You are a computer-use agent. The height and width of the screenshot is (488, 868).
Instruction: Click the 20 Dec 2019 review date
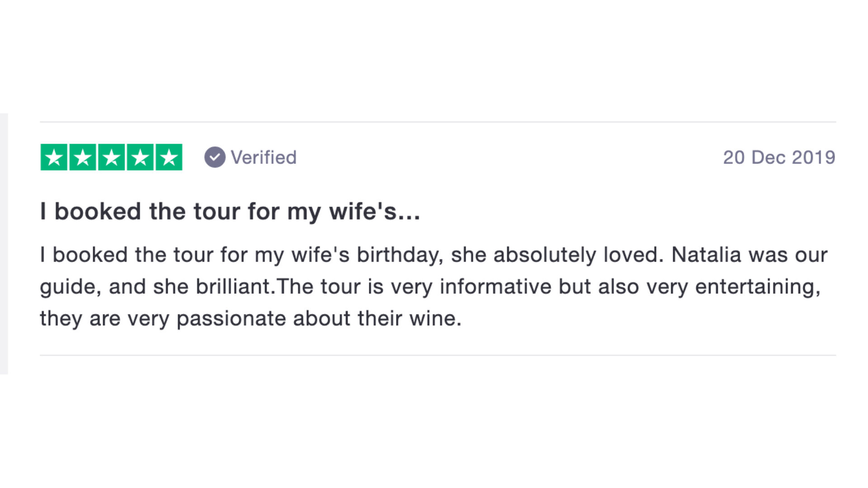click(779, 158)
